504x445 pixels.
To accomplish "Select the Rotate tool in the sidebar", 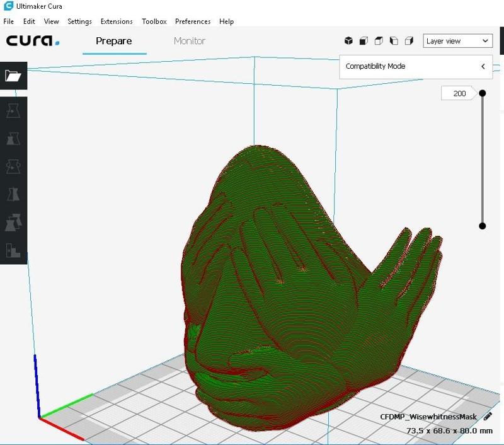I will (13, 166).
